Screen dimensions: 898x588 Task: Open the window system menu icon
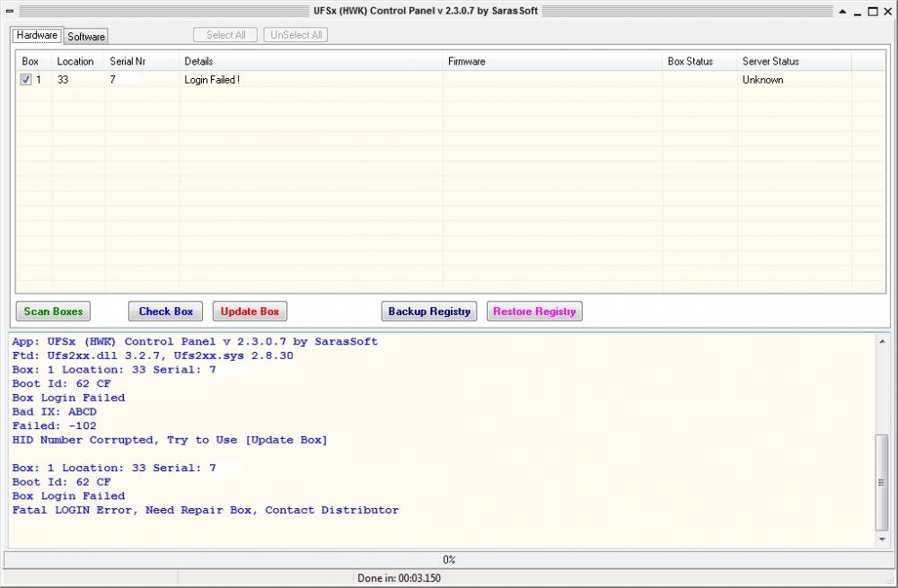point(9,11)
